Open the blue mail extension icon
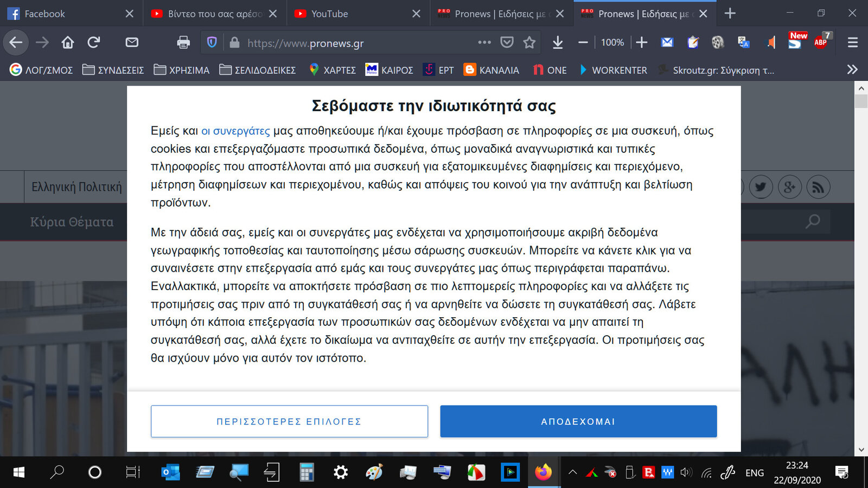This screenshot has width=868, height=488. 667,42
